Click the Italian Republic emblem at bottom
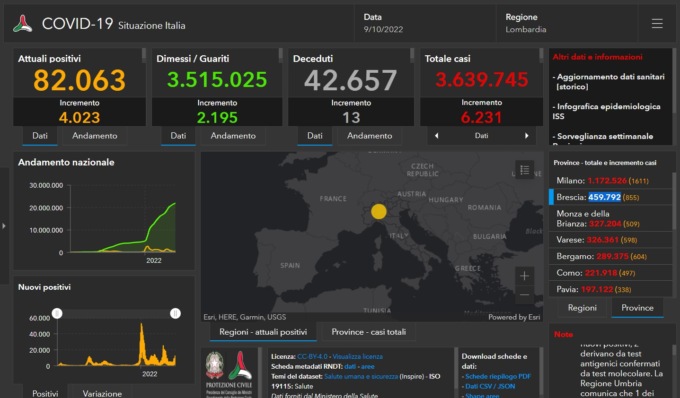Screen dimensions: 680x398 click(214, 365)
